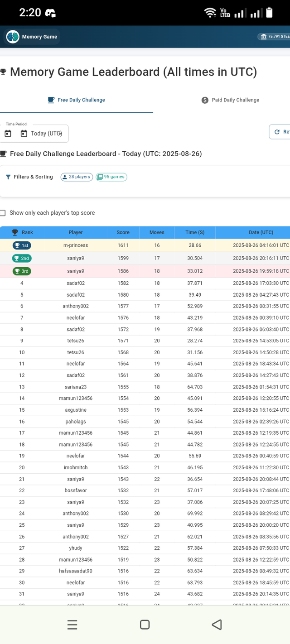Select player sariana23 at rank 13
This screenshot has height=644, width=290.
tap(76, 387)
